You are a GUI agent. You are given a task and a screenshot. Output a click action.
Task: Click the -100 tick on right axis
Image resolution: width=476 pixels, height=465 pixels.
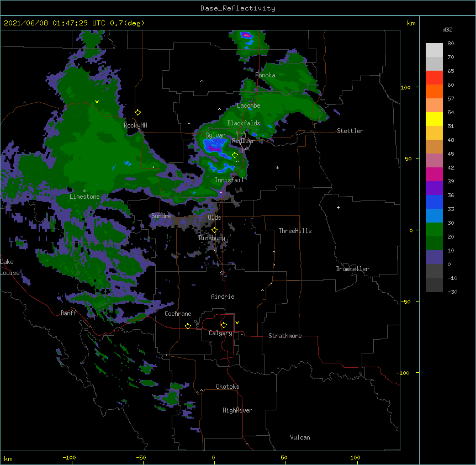(404, 373)
